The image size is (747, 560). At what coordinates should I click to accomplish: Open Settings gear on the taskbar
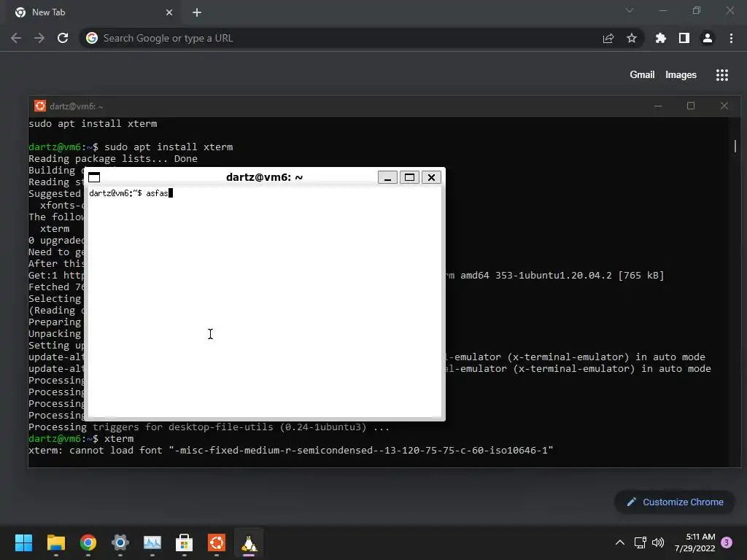click(120, 542)
